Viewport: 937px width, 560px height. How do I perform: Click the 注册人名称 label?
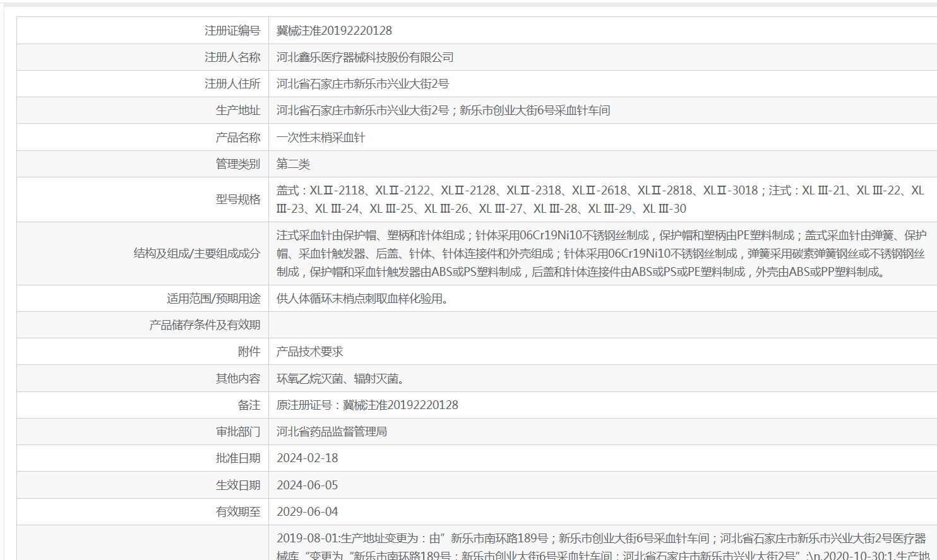pos(232,57)
